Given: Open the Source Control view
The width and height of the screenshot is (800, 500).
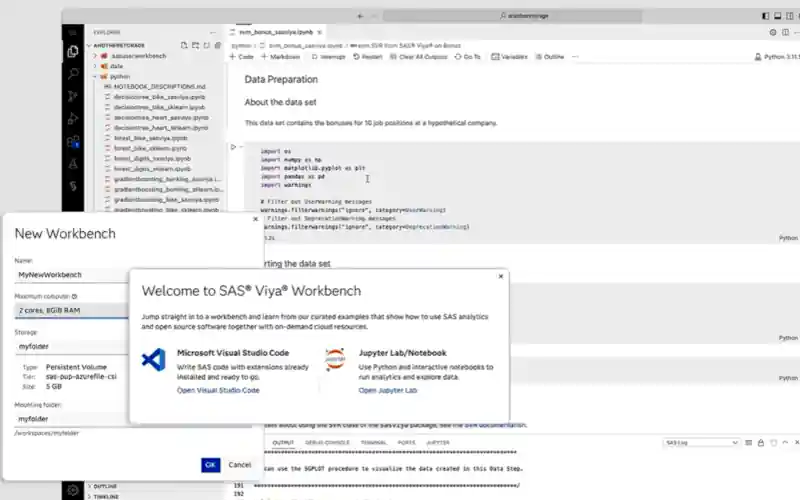Looking at the screenshot, I should point(73,96).
